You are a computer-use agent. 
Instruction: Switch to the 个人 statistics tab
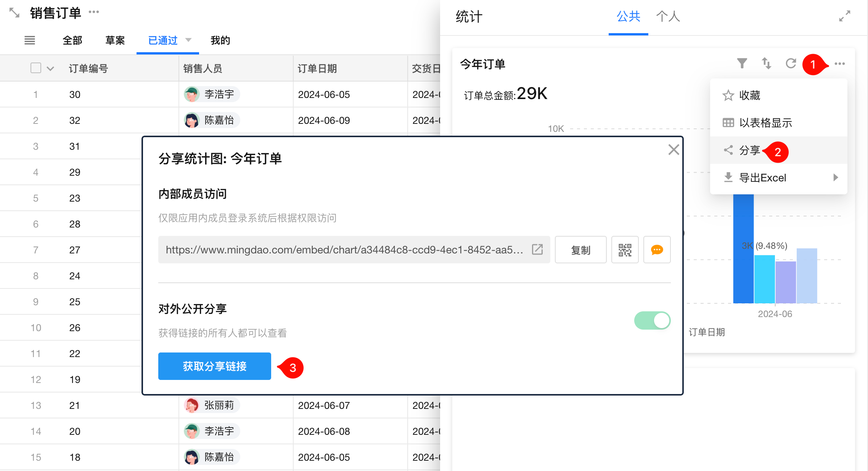pyautogui.click(x=668, y=16)
